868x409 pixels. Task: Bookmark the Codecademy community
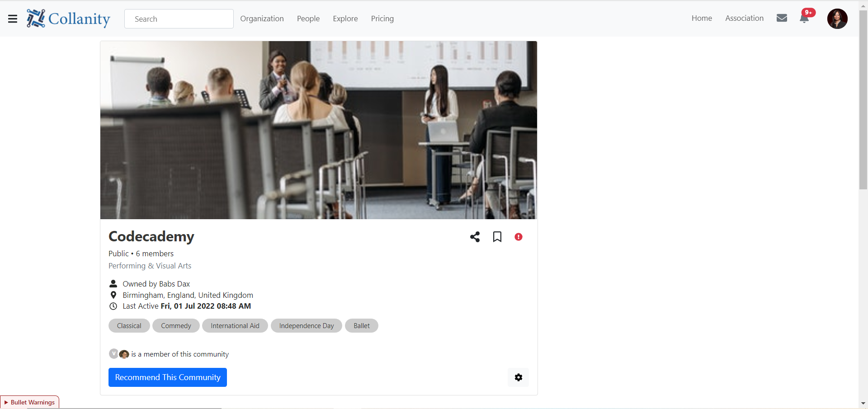coord(497,237)
